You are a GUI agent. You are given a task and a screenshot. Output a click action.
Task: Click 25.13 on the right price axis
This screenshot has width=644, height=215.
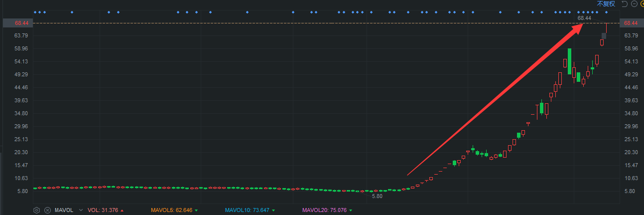click(631, 139)
